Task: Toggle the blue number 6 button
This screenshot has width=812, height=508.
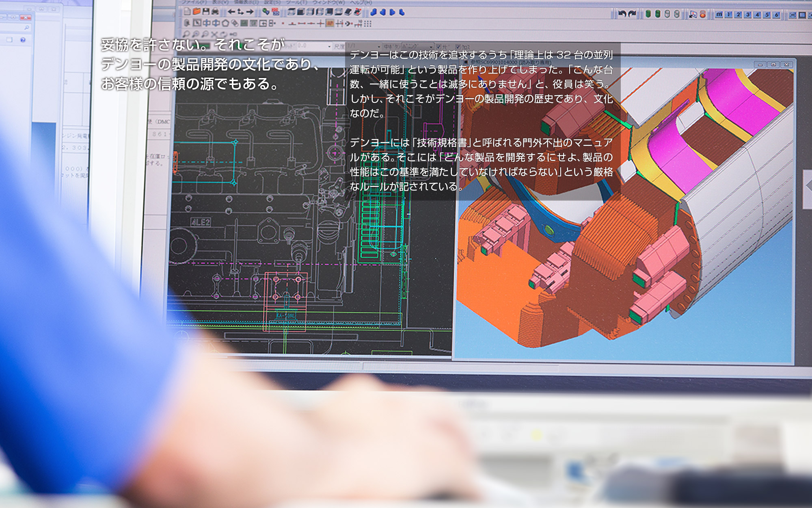Action: click(776, 14)
